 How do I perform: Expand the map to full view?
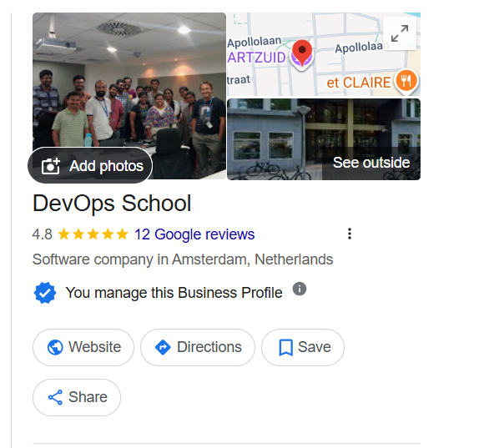tap(400, 33)
